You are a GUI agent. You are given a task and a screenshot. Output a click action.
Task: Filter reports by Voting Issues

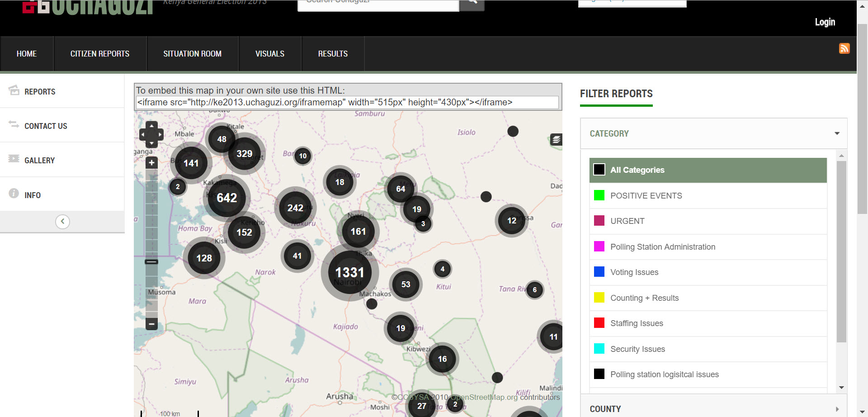click(x=634, y=272)
